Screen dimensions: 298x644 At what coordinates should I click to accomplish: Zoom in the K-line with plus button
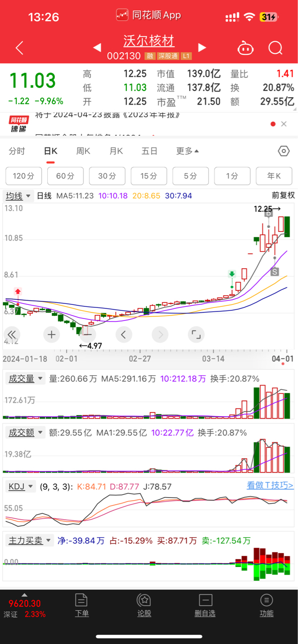pos(51,334)
